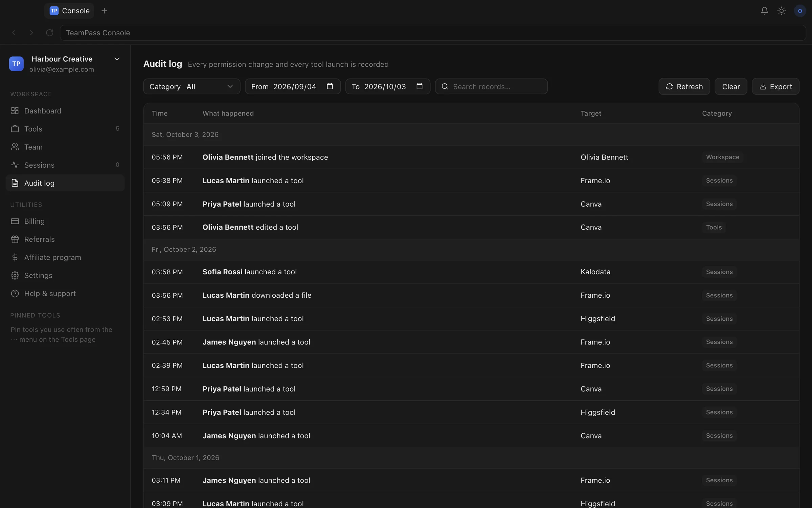The height and width of the screenshot is (508, 812).
Task: Open the From date calendar picker icon
Action: coord(330,86)
